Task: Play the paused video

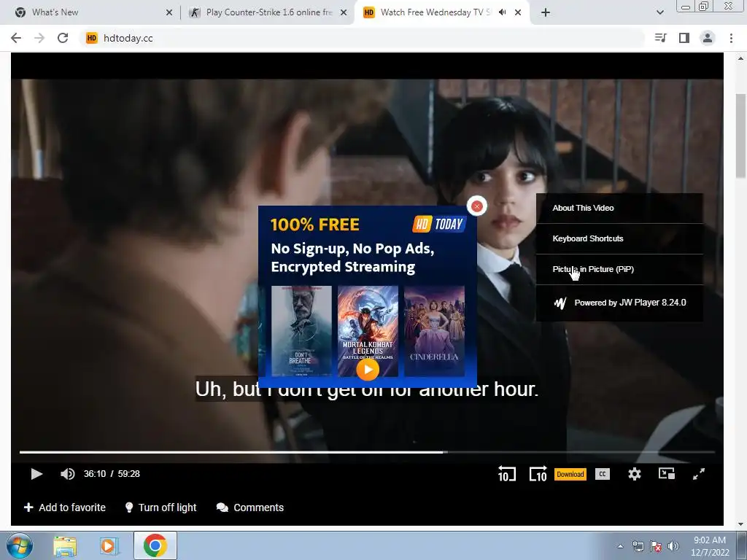Action: pyautogui.click(x=36, y=474)
